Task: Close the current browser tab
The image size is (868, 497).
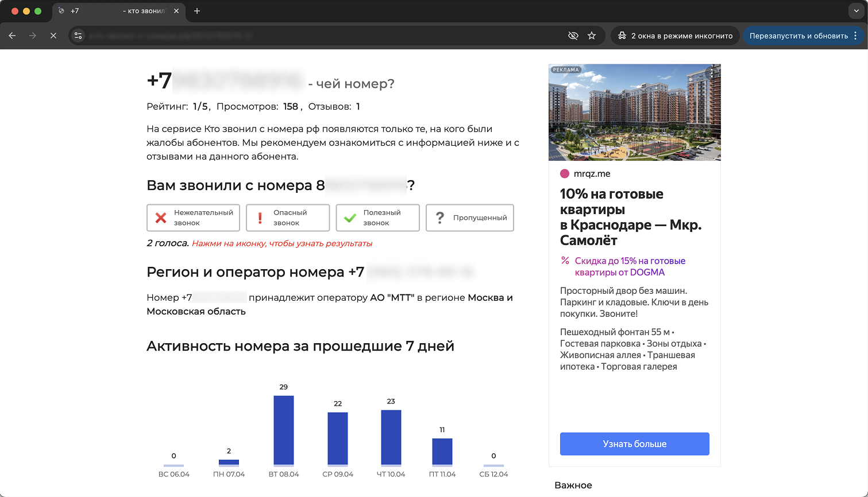Action: [176, 11]
